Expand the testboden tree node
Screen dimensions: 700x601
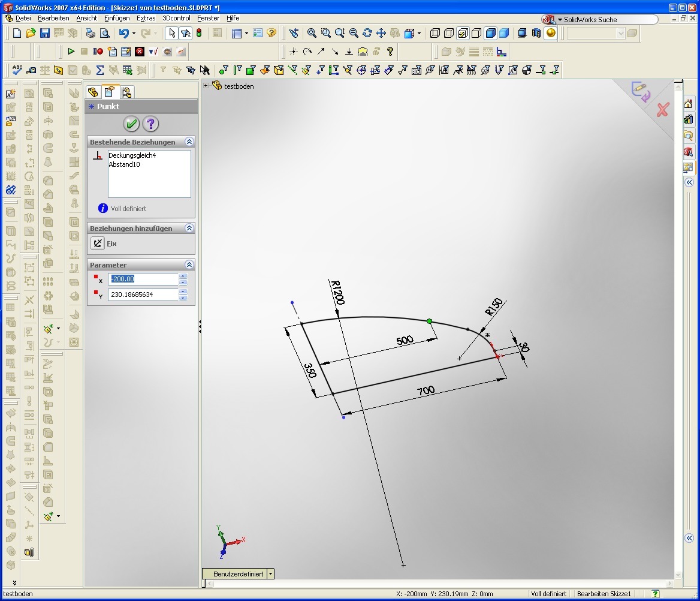pos(206,86)
